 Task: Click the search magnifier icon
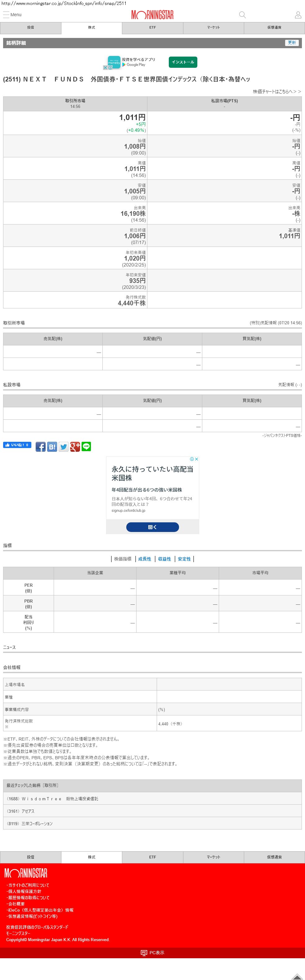[x=242, y=15]
